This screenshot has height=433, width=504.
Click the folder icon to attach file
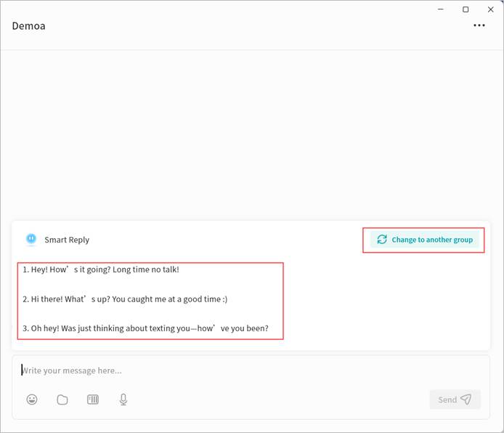click(62, 400)
